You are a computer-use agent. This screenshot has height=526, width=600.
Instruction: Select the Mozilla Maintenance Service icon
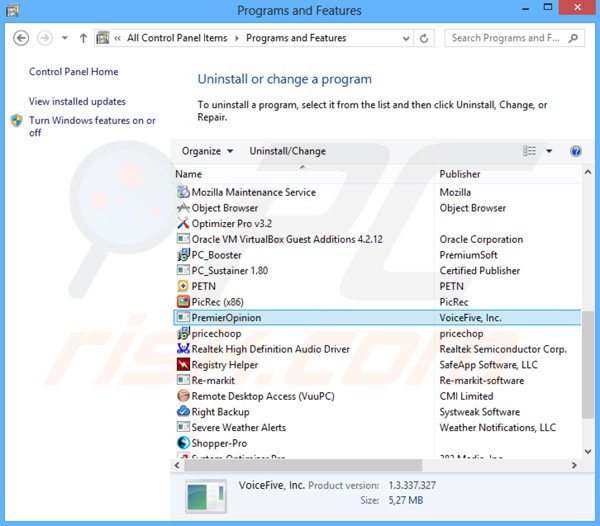click(183, 192)
